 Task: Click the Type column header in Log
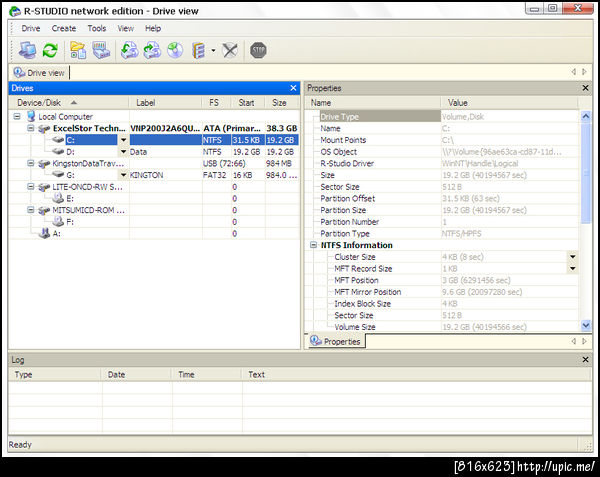coord(55,374)
